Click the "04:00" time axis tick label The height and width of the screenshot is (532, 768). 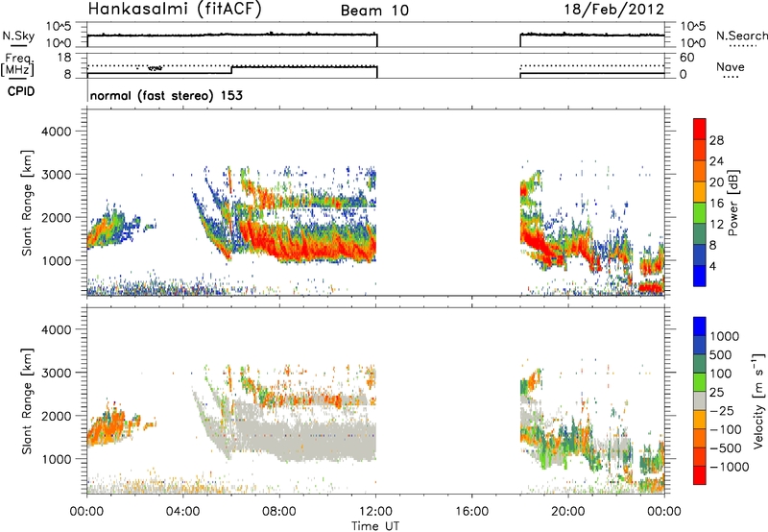point(182,512)
